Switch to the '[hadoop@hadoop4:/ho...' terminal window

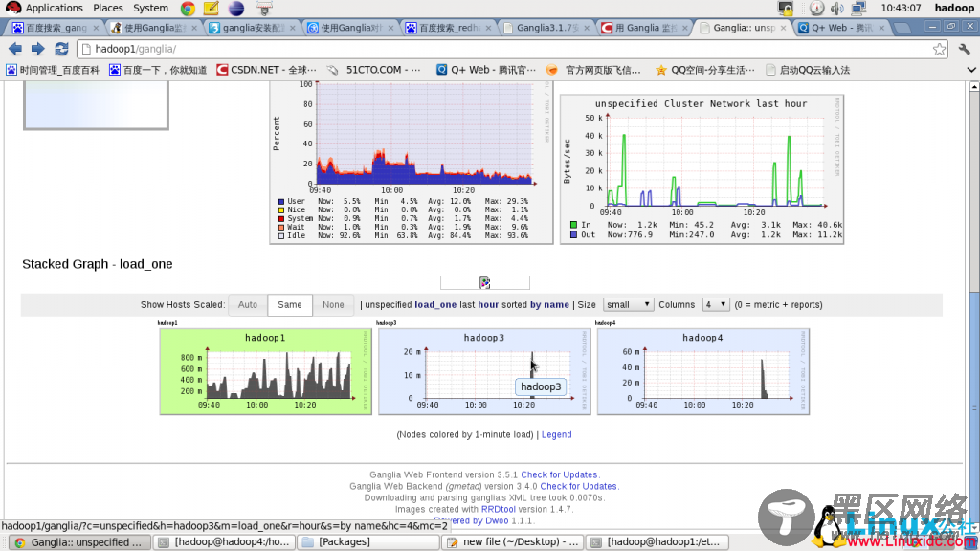point(225,542)
